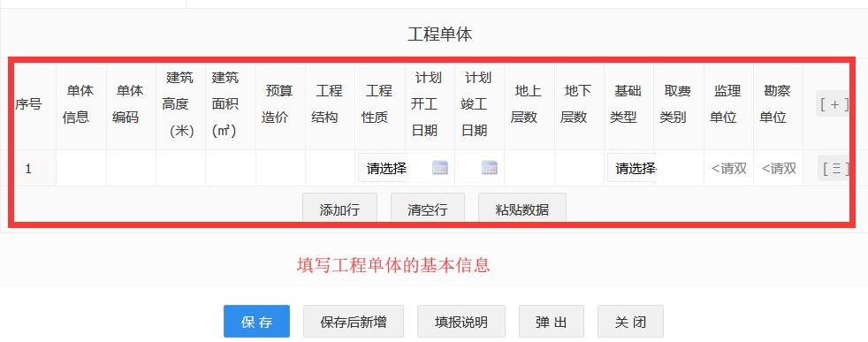Click the 监理单位 <请双 field

tap(728, 168)
